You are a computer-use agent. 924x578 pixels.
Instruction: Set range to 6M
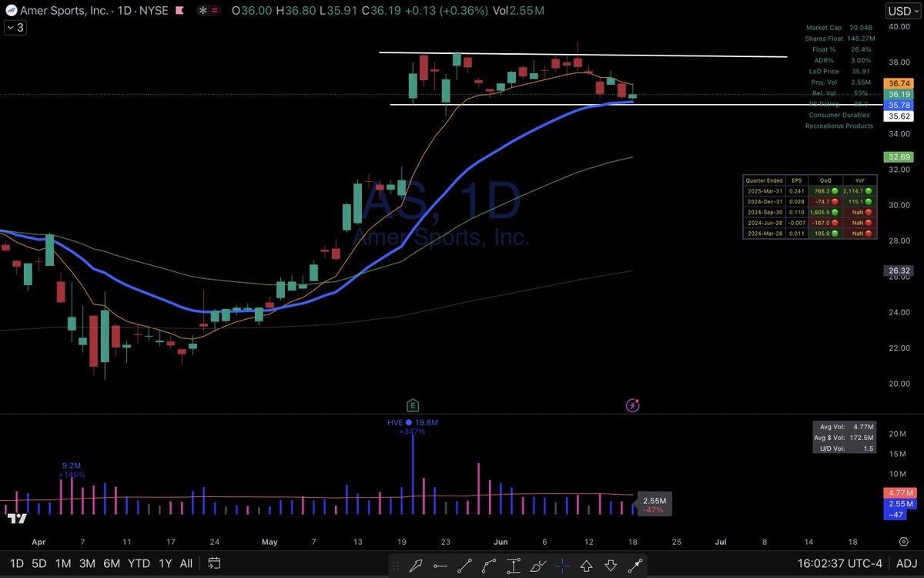[x=113, y=563]
